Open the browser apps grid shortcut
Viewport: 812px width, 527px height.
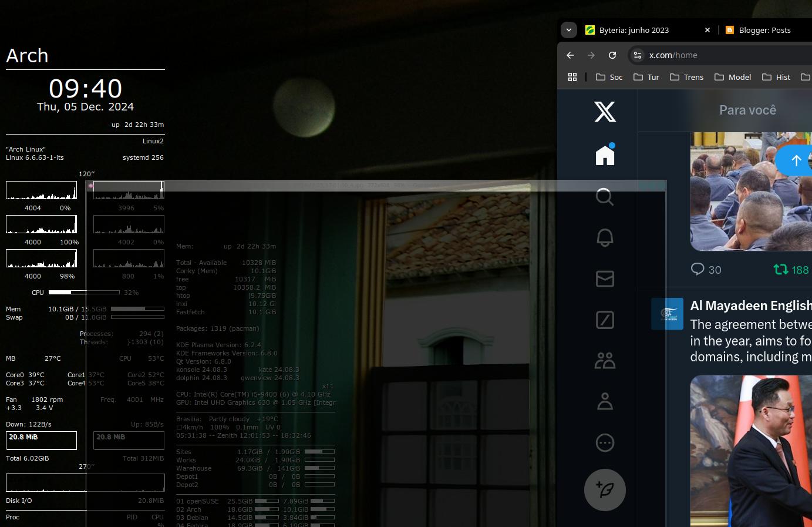[572, 77]
